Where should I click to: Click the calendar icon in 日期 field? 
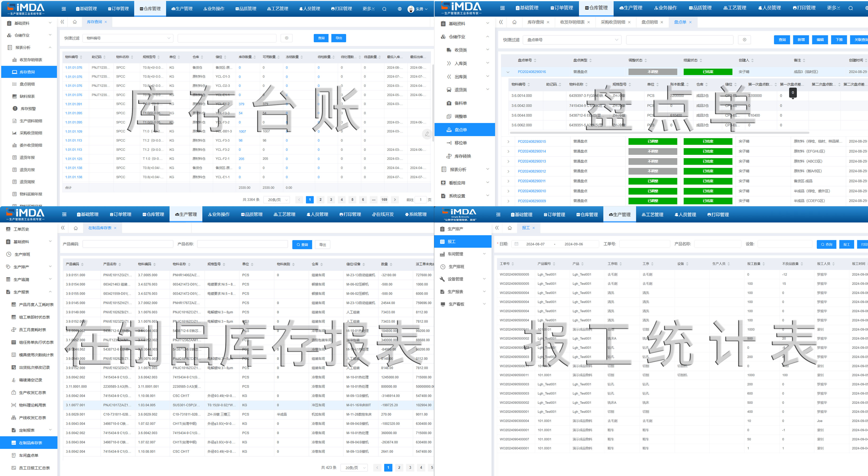pyautogui.click(x=516, y=244)
